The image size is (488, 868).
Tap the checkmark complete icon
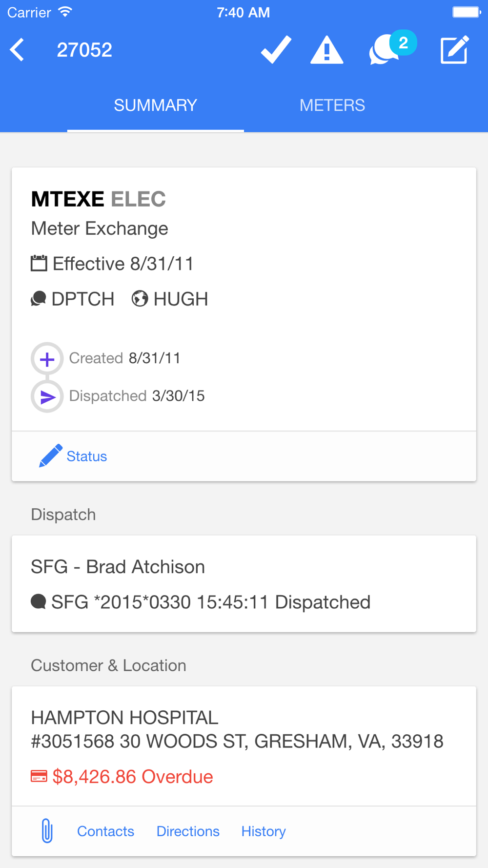(x=276, y=50)
